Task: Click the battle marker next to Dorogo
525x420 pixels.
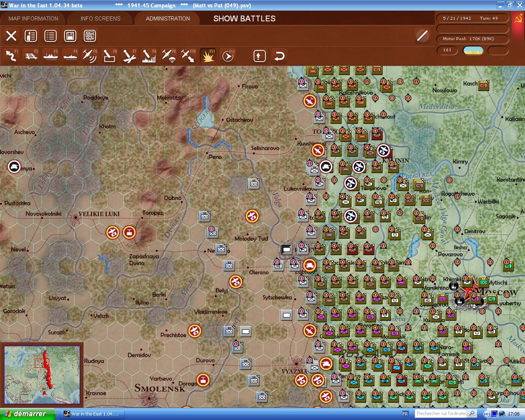Action: (x=203, y=380)
